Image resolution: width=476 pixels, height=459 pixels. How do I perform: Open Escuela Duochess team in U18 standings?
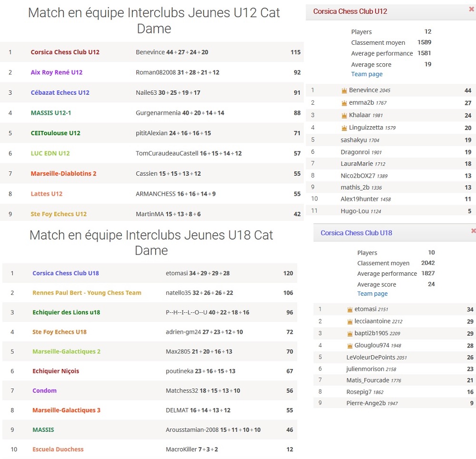point(58,449)
